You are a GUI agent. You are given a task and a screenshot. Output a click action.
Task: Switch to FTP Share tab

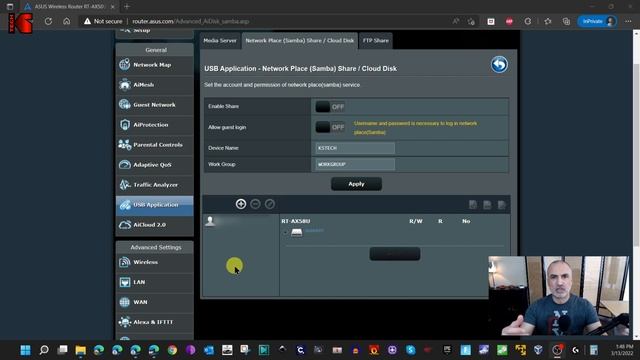coord(376,41)
